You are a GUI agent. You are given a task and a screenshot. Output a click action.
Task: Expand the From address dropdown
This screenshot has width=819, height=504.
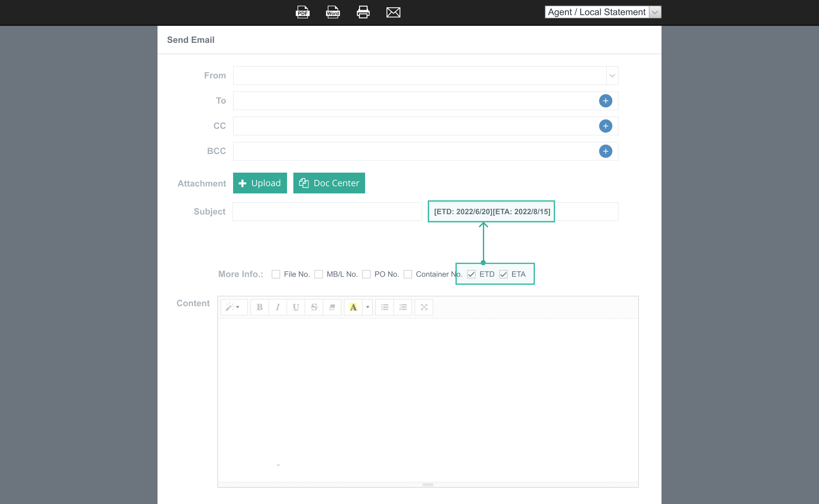click(x=612, y=76)
